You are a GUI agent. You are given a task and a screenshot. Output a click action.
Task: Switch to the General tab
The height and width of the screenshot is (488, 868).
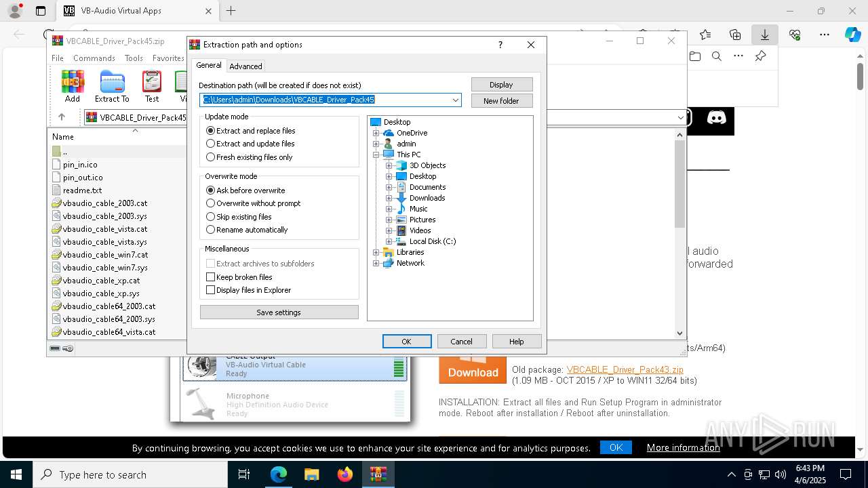click(209, 65)
